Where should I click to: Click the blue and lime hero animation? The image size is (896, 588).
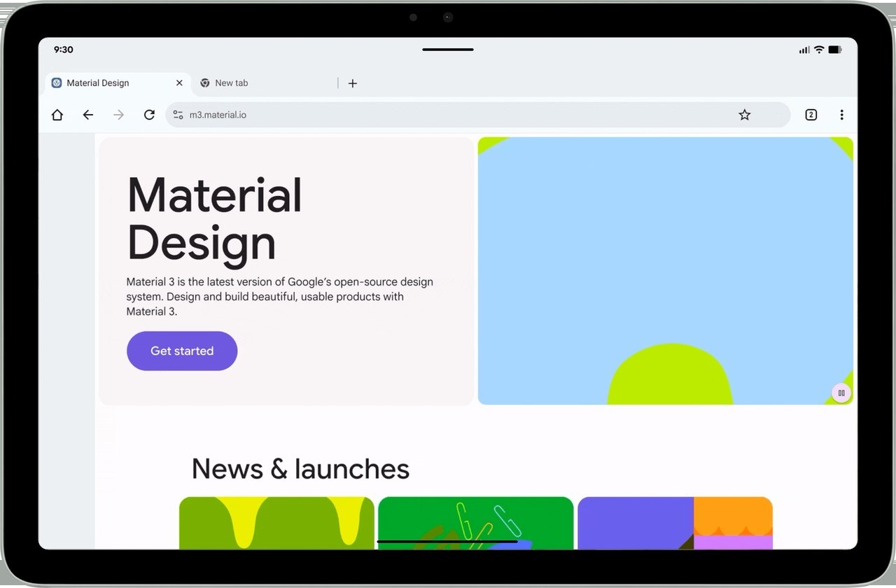click(x=666, y=270)
